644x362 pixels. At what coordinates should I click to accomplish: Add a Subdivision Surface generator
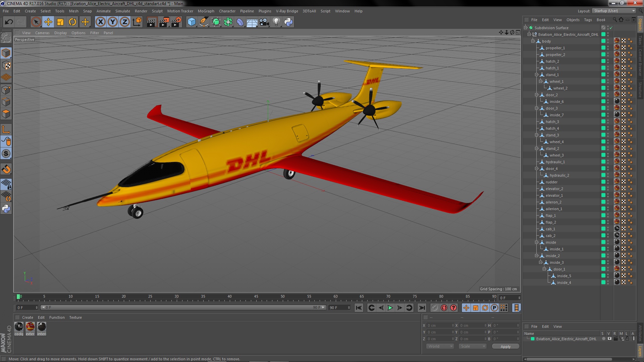(x=216, y=22)
